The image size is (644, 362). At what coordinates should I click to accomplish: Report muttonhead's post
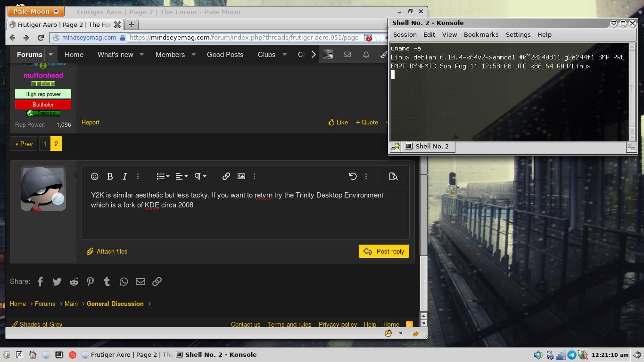[x=90, y=122]
